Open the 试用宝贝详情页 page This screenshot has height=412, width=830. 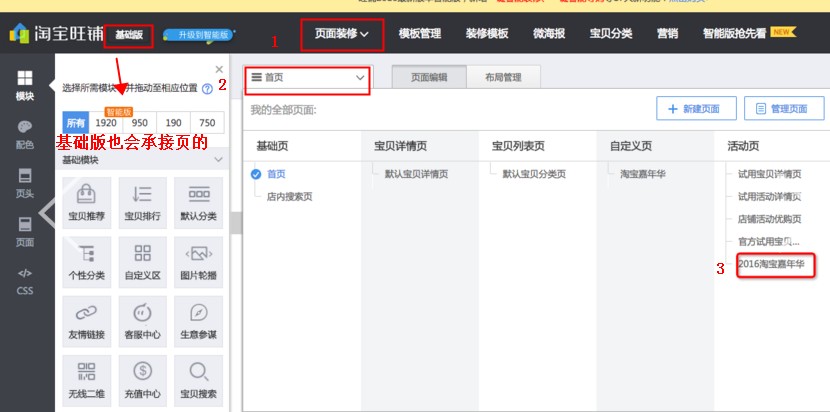770,174
